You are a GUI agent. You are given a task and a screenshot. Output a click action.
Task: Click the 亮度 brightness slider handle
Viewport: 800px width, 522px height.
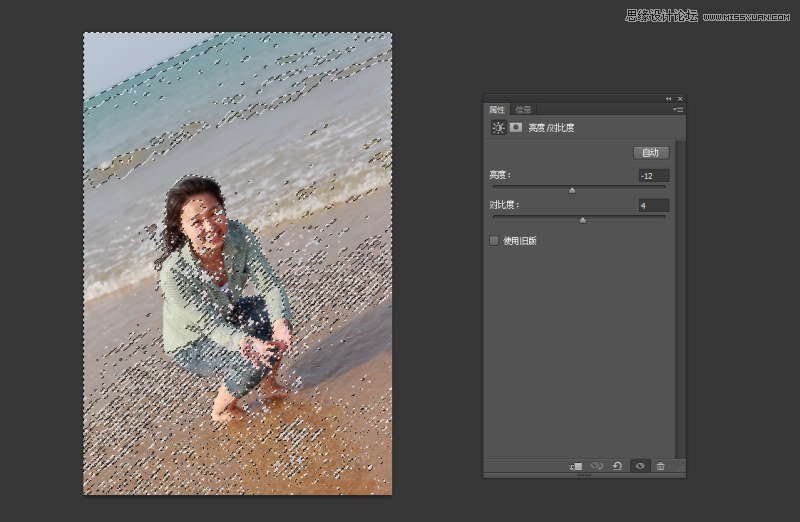(x=572, y=189)
